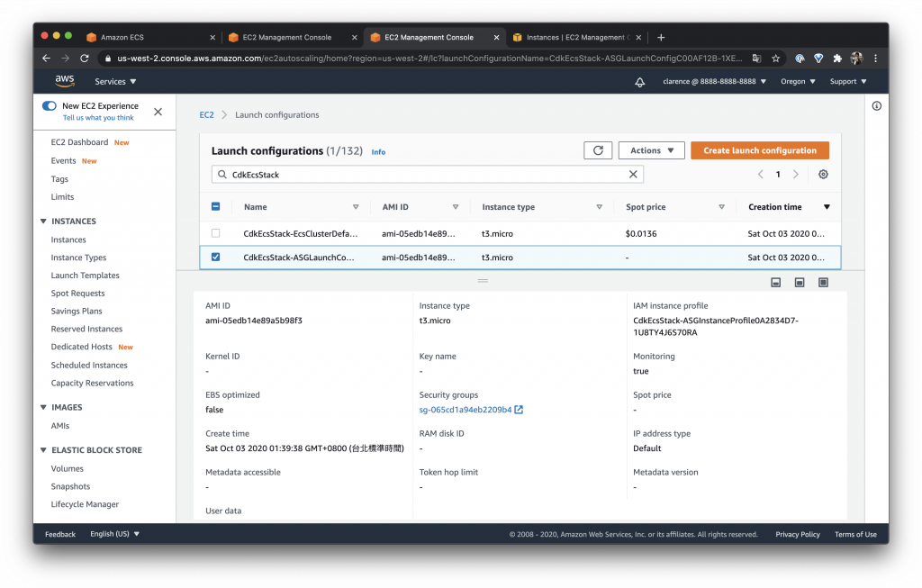Click the $0.0136 spot price cell
This screenshot has height=588, width=922.
coord(641,233)
